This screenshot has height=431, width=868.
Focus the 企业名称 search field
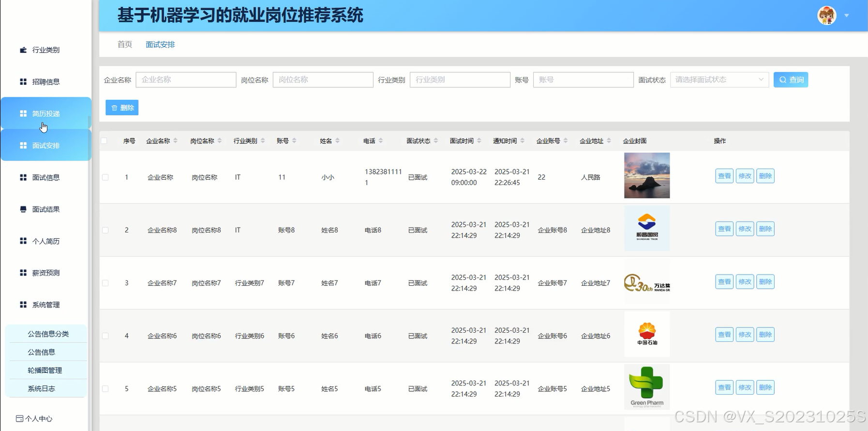186,80
